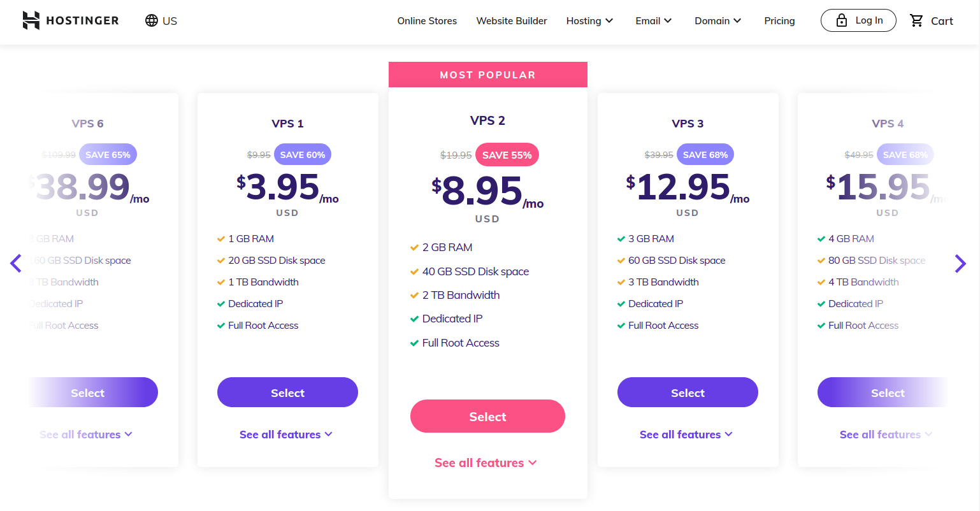The image size is (980, 511).
Task: Open the Pricing page link
Action: coord(779,21)
